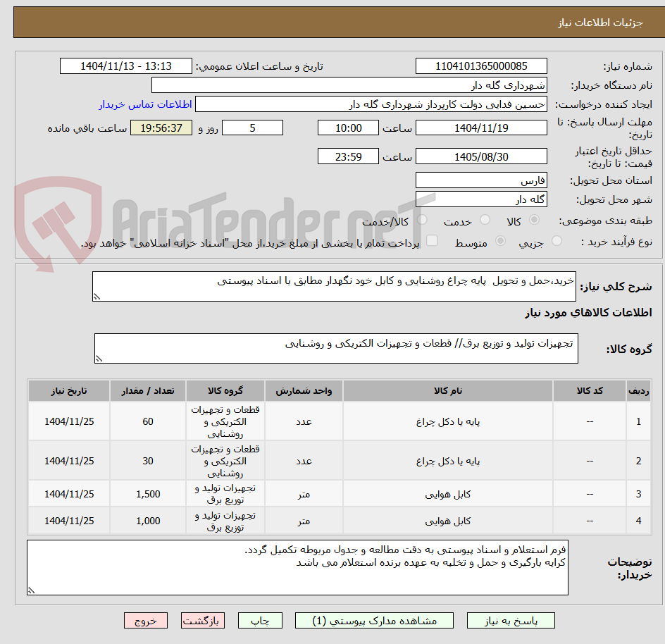Select the متوسط purchase type option
This screenshot has height=644, width=665.
pos(500,240)
